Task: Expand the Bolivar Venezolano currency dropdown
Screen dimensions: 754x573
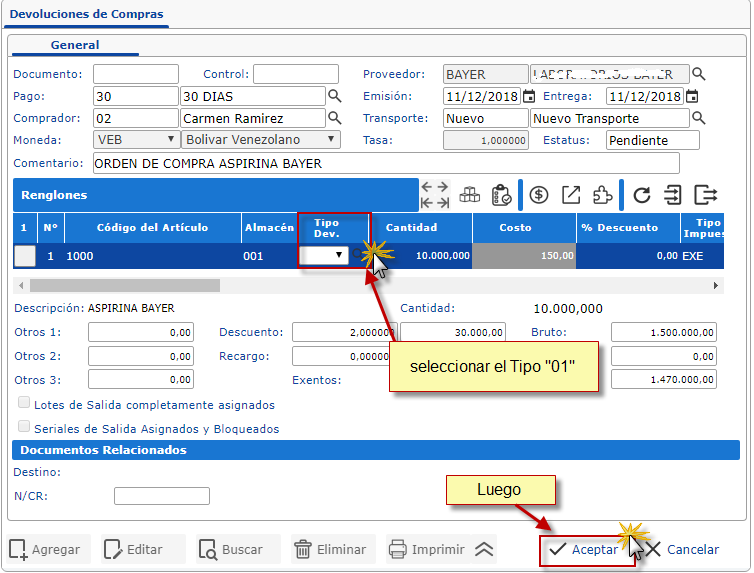Action: point(260,140)
